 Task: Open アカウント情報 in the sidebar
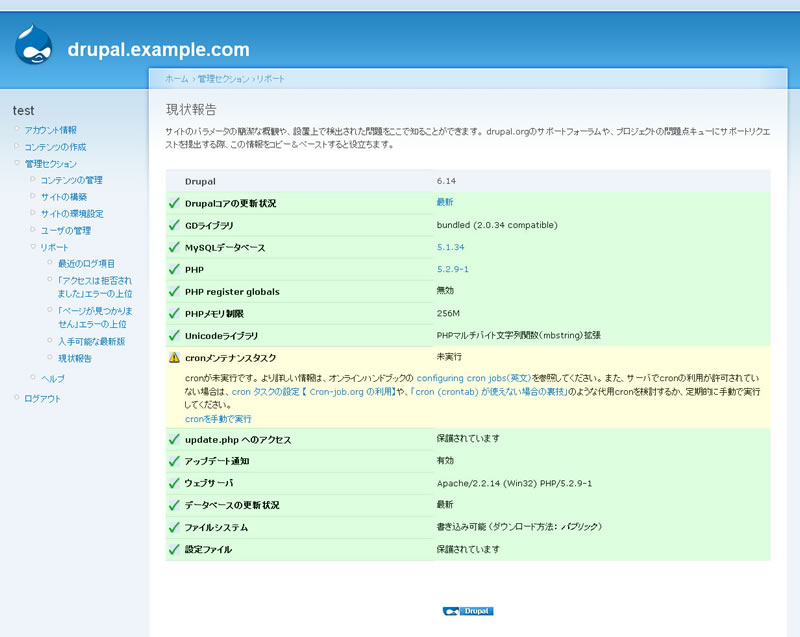[51, 130]
